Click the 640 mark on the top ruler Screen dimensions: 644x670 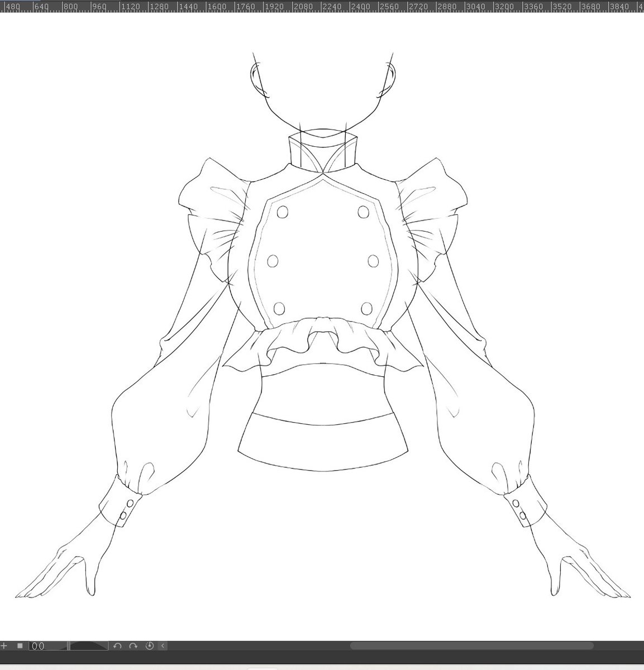pyautogui.click(x=41, y=7)
